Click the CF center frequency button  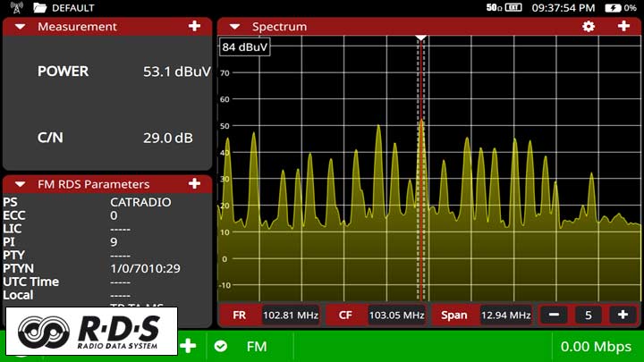point(345,315)
